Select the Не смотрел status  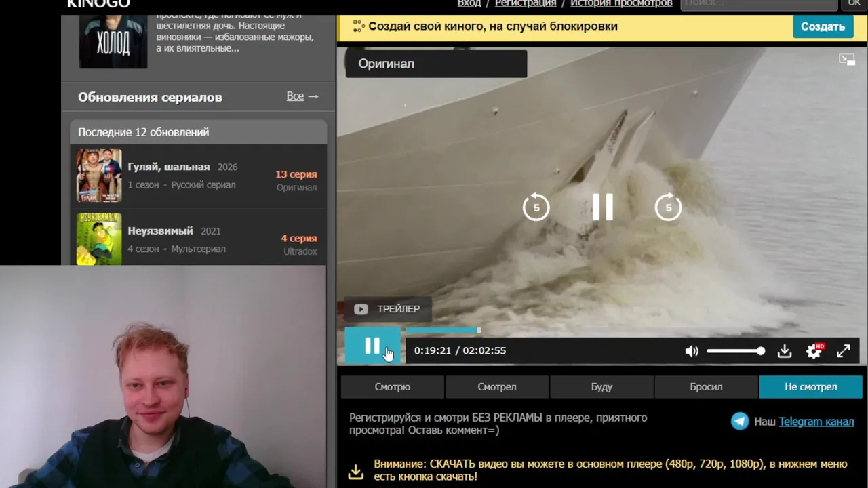[x=810, y=387]
